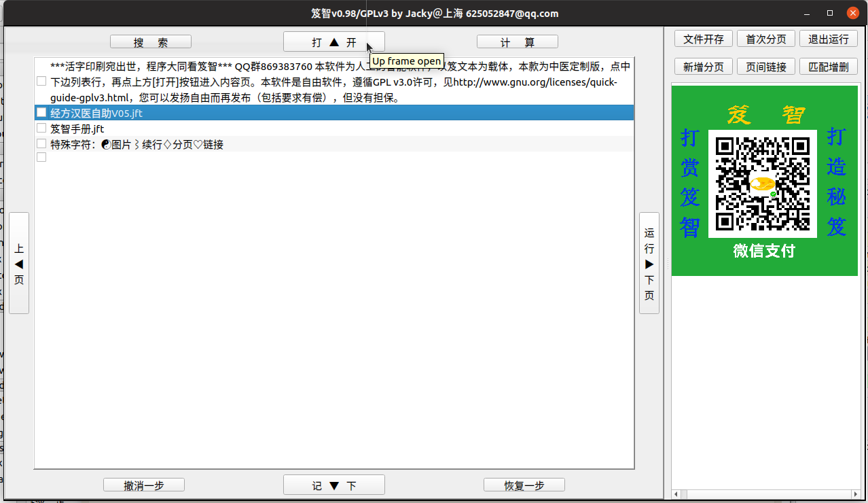The height and width of the screenshot is (503, 868).
Task: Select the 特殊字符 row text
Action: point(137,144)
